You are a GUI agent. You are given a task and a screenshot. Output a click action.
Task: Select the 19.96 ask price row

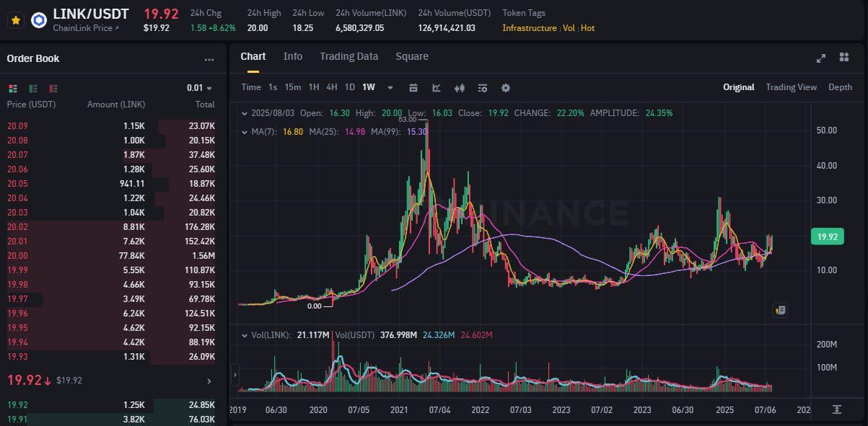pos(111,314)
